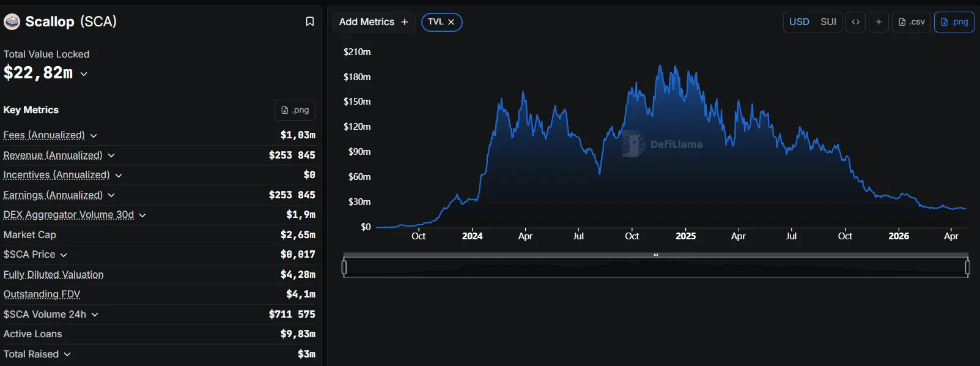The image size is (980, 366).
Task: Expand the Revenue (Annualized) row
Action: click(x=111, y=155)
